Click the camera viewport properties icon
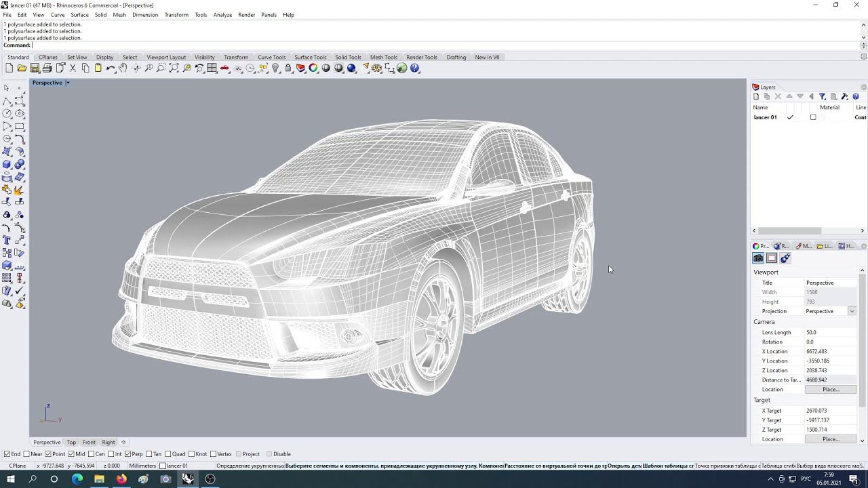 (758, 258)
